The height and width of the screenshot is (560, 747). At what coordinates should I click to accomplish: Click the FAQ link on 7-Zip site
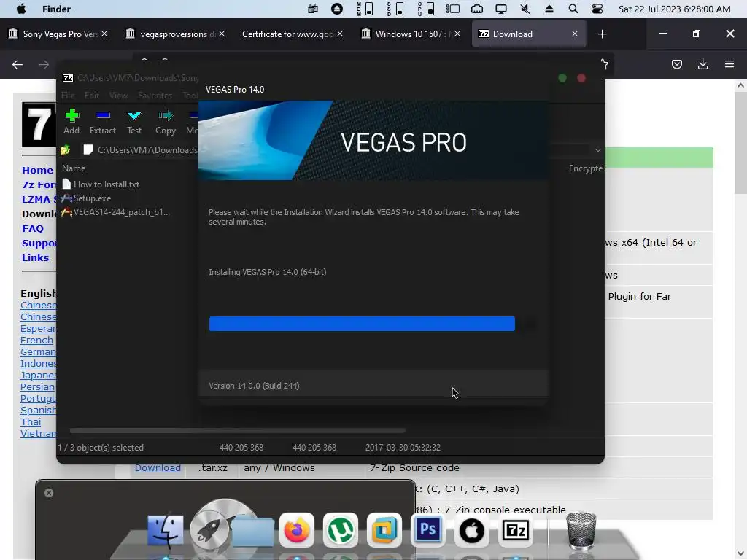pos(33,228)
